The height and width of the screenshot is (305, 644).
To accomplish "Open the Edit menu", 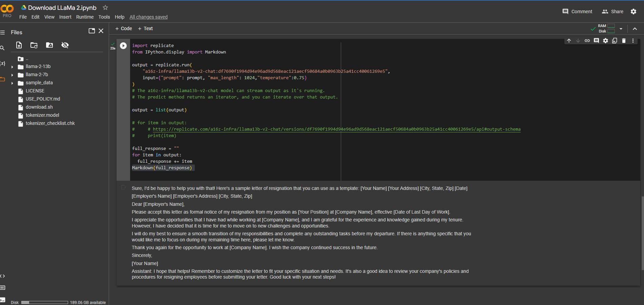I will [x=35, y=17].
